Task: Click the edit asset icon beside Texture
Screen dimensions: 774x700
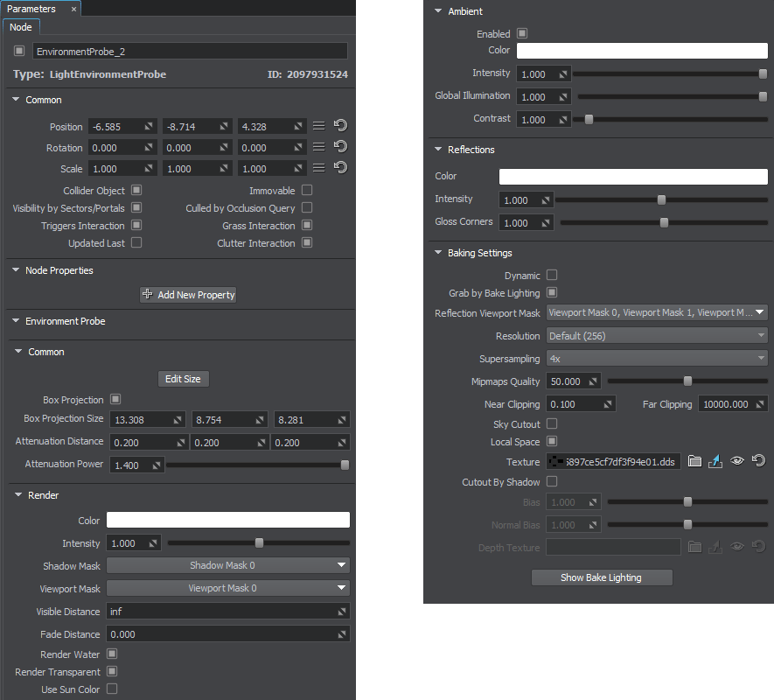Action: 715,461
